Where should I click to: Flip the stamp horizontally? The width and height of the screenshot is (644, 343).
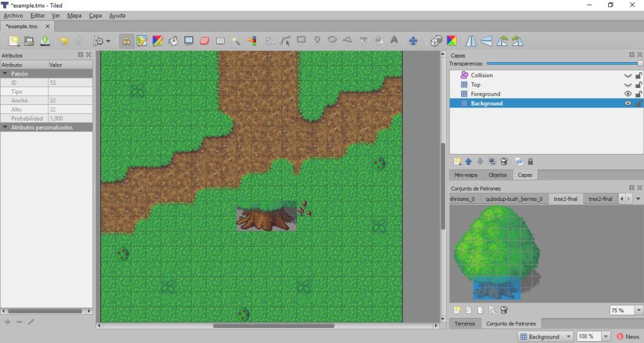coord(471,41)
